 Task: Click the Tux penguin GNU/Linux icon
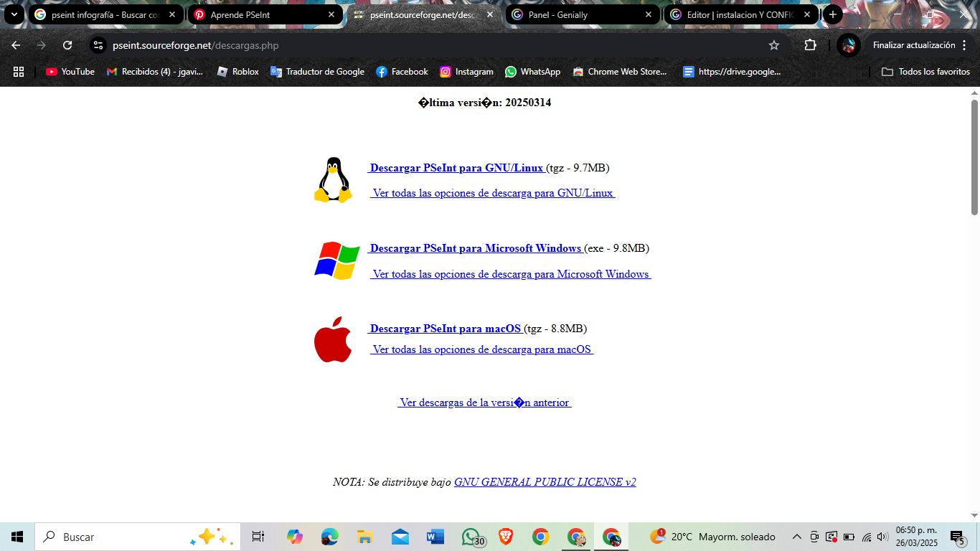332,180
